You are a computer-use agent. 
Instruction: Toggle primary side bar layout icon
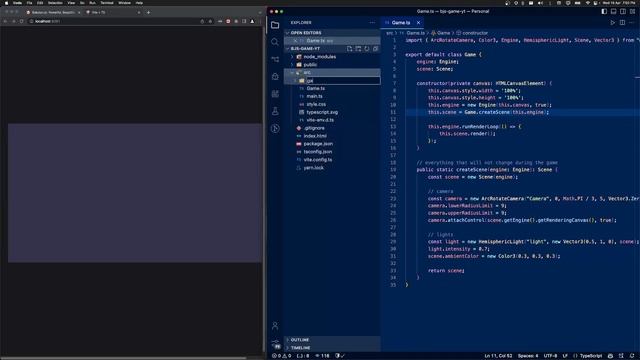tap(604, 11)
